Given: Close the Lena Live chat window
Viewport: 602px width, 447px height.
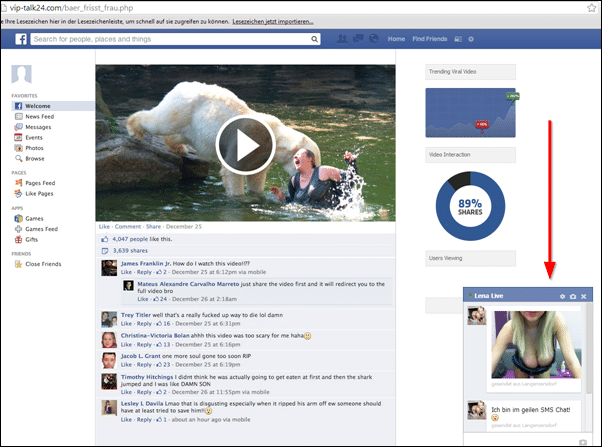Looking at the screenshot, I should [584, 296].
